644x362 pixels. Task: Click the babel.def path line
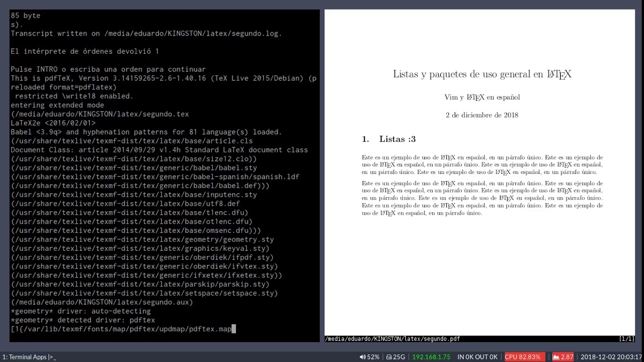pos(140,186)
